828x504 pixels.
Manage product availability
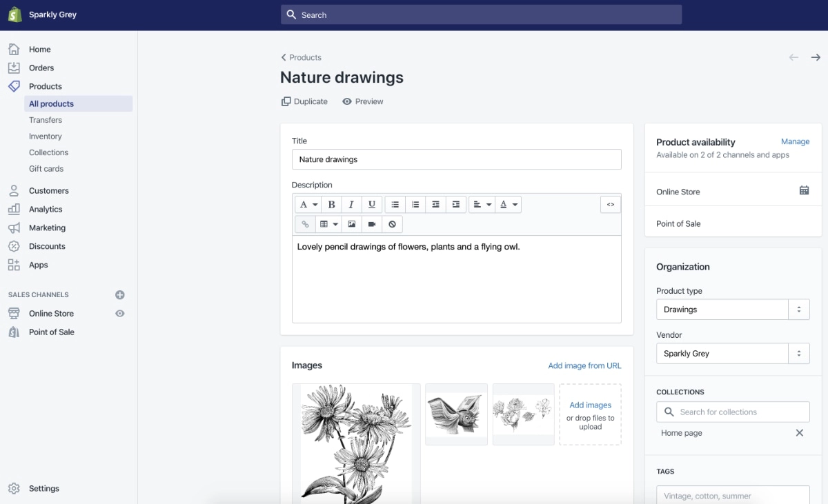click(795, 141)
